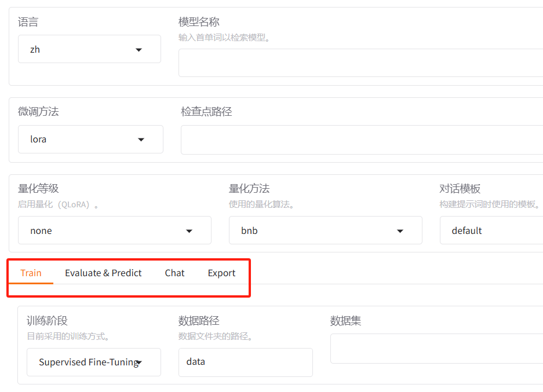Screen dimensions: 543x392
Task: Click the 输入首单词以检索模型。 hint text
Action: pyautogui.click(x=224, y=38)
